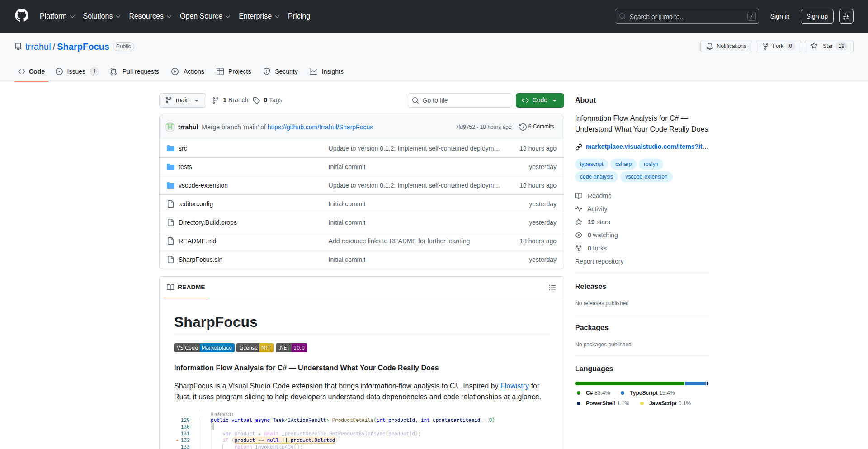This screenshot has width=868, height=449.
Task: Click the link icon beside marketplace URL
Action: (579, 147)
